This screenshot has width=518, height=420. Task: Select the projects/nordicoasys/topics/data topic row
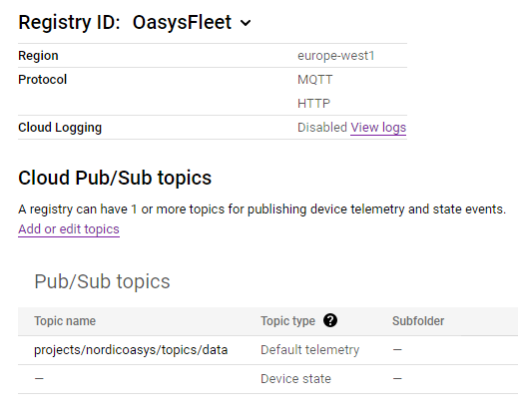267,350
